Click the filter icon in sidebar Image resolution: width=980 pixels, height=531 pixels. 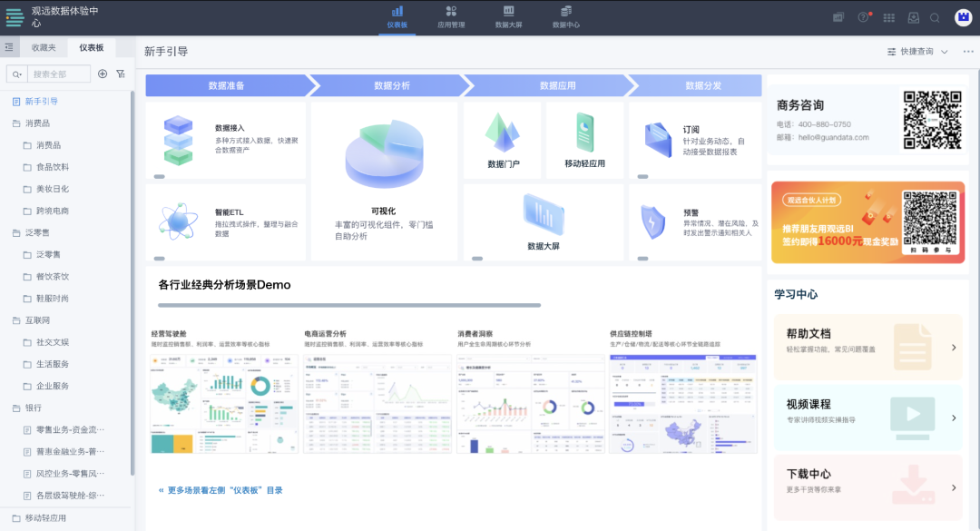click(121, 74)
